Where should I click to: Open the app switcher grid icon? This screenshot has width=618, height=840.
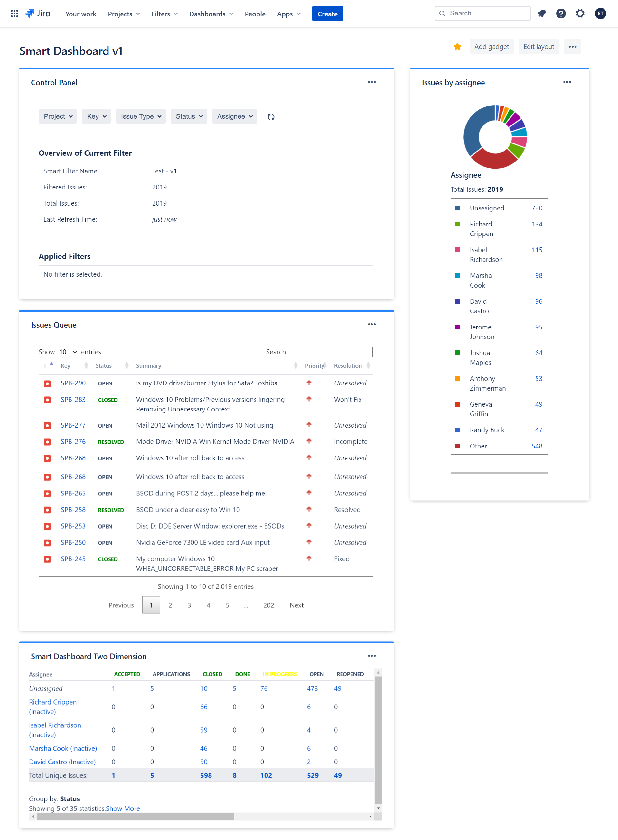[14, 14]
